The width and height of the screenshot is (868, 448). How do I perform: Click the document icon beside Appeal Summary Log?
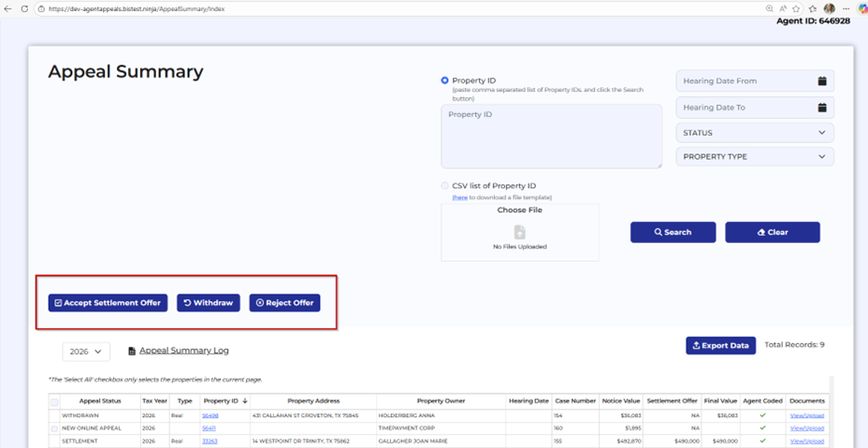[x=132, y=352]
